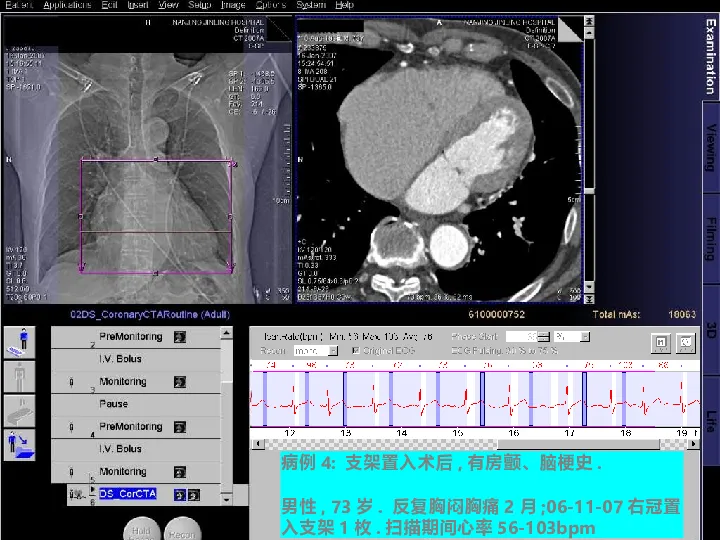The height and width of the screenshot is (540, 720).
Task: Switch to the 3D task card
Action: (x=711, y=330)
